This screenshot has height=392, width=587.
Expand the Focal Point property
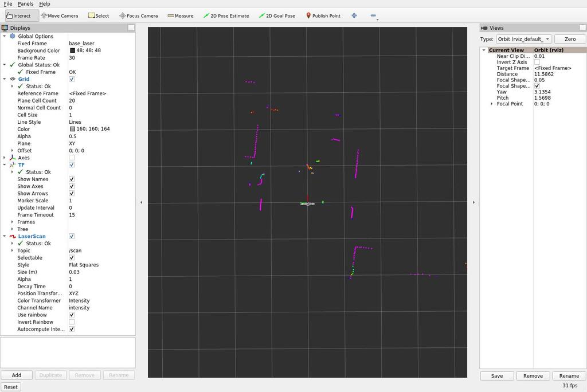(x=491, y=104)
